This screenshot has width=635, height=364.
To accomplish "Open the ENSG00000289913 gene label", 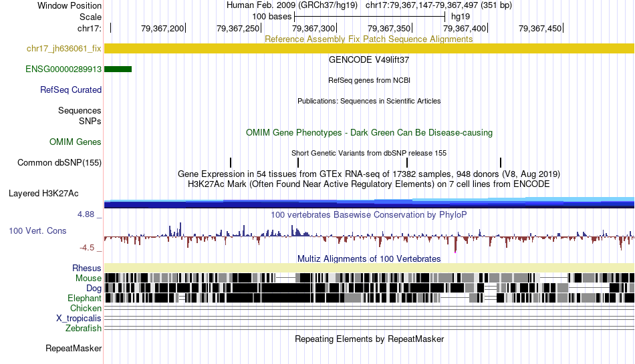I will tap(63, 69).
